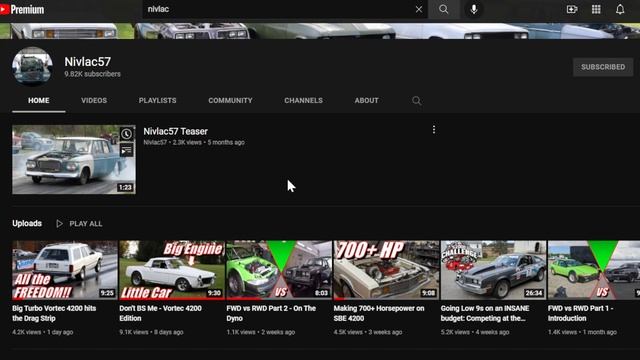This screenshot has width=640, height=360.
Task: Open the 26:34 Challenge video thumbnail
Action: click(x=493, y=270)
